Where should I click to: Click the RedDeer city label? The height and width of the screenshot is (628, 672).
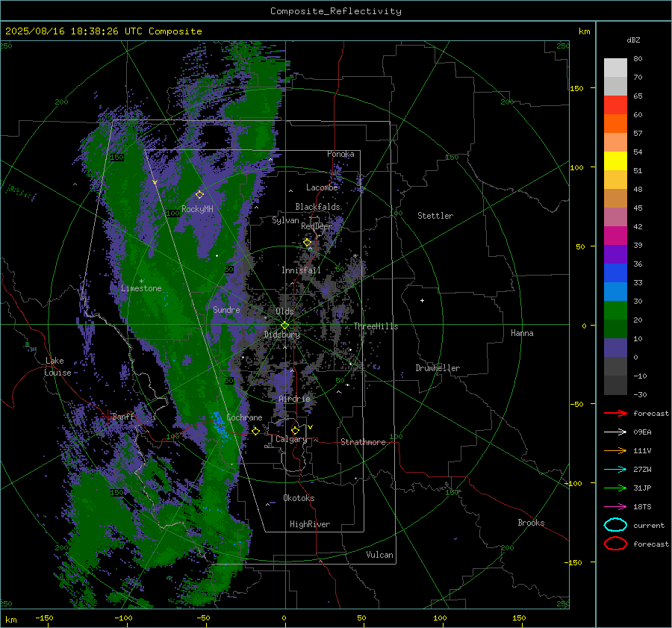click(317, 226)
